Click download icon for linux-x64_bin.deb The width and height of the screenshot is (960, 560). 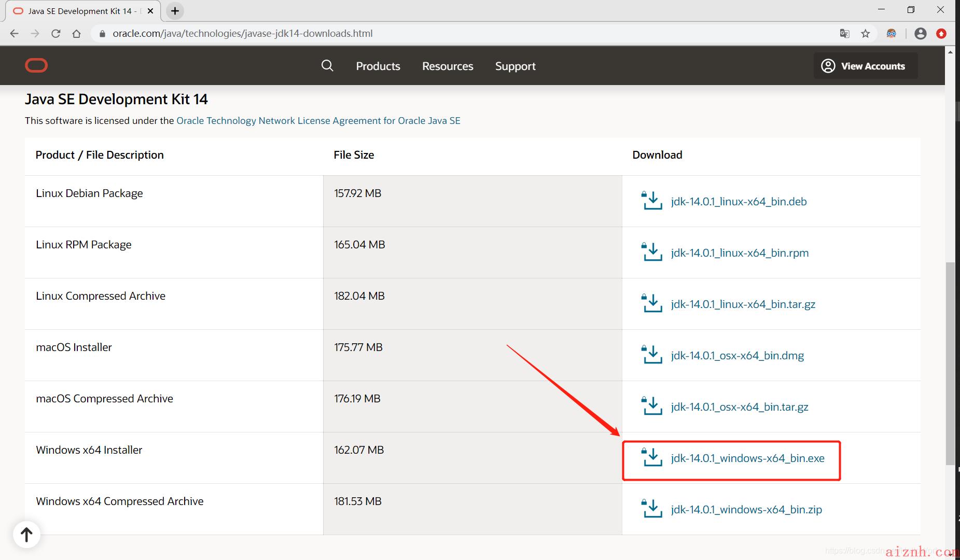(x=652, y=201)
